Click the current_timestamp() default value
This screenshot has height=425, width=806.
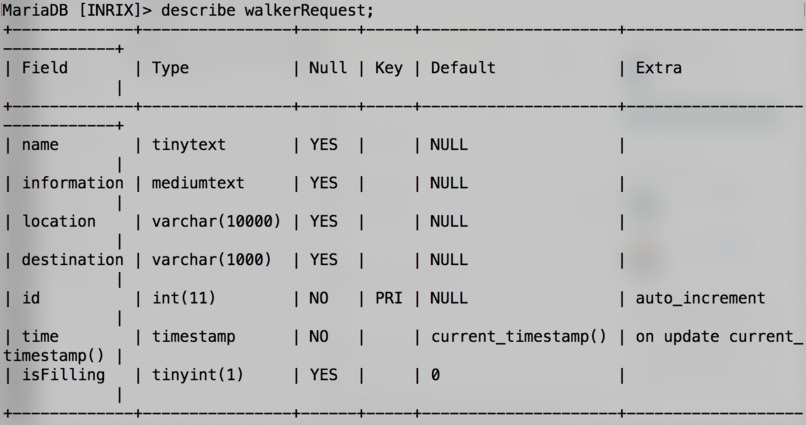point(519,337)
